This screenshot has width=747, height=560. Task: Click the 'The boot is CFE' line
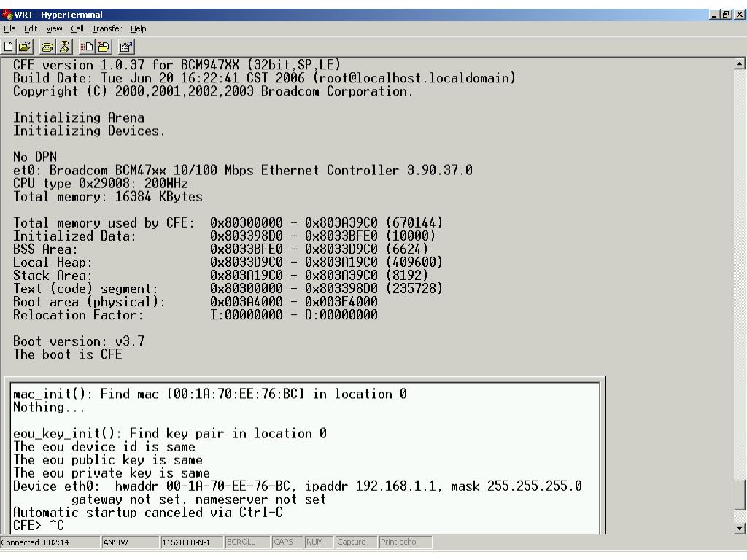point(67,355)
